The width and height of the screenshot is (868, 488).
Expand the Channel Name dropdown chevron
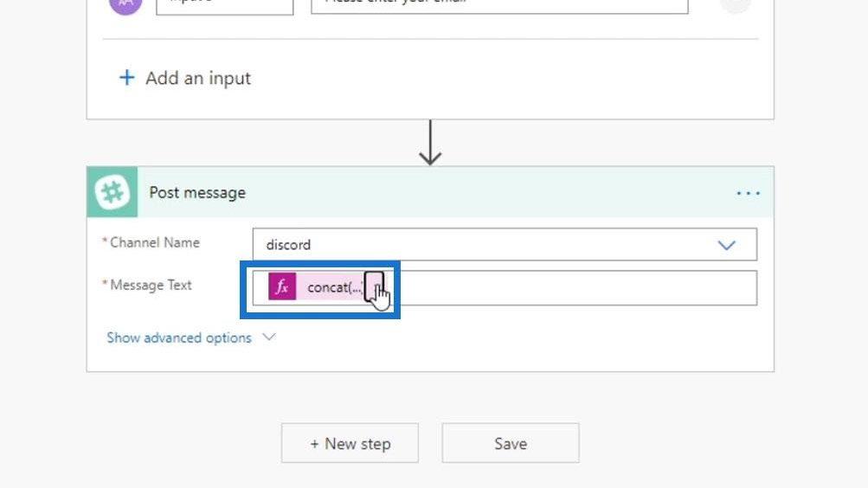(x=726, y=245)
